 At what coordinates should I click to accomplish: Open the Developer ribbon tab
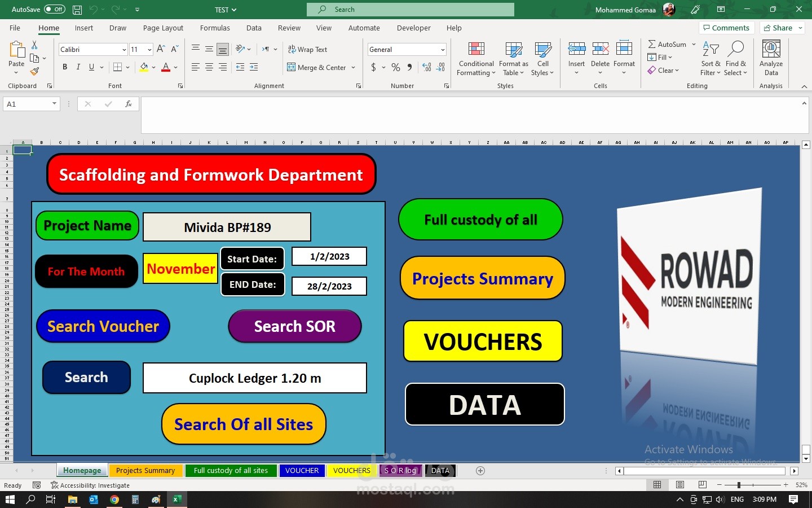pos(413,28)
